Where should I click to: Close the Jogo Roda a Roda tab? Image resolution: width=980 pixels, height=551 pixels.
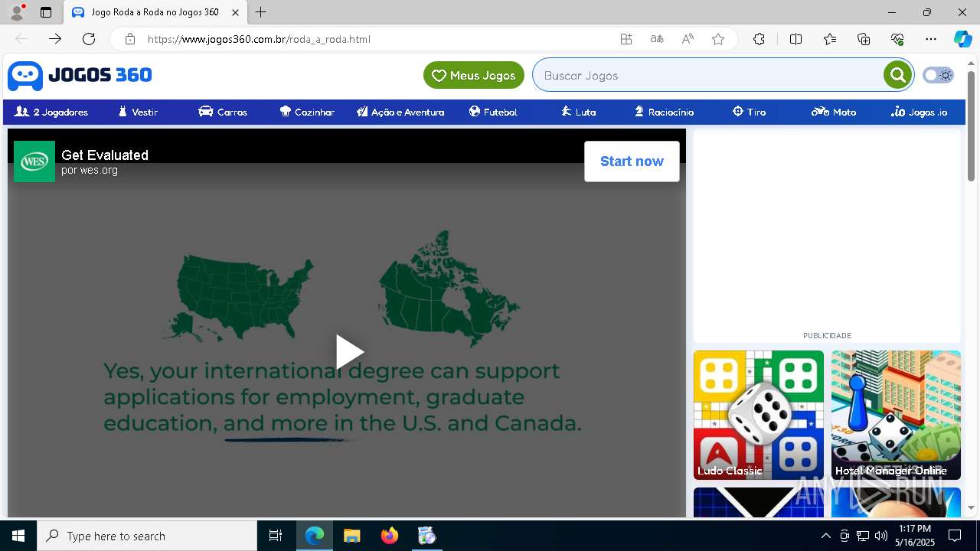(x=235, y=12)
